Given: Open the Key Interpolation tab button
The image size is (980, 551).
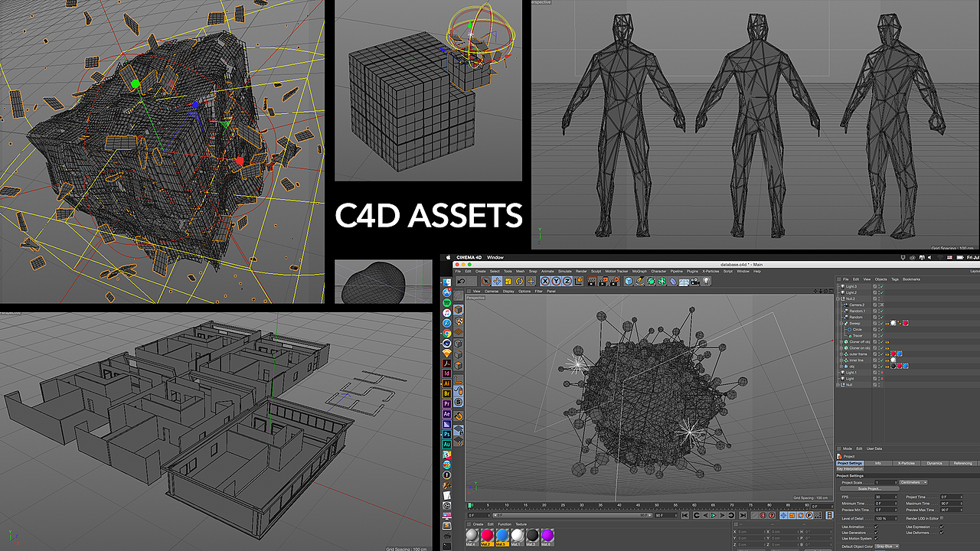Looking at the screenshot, I should point(850,469).
